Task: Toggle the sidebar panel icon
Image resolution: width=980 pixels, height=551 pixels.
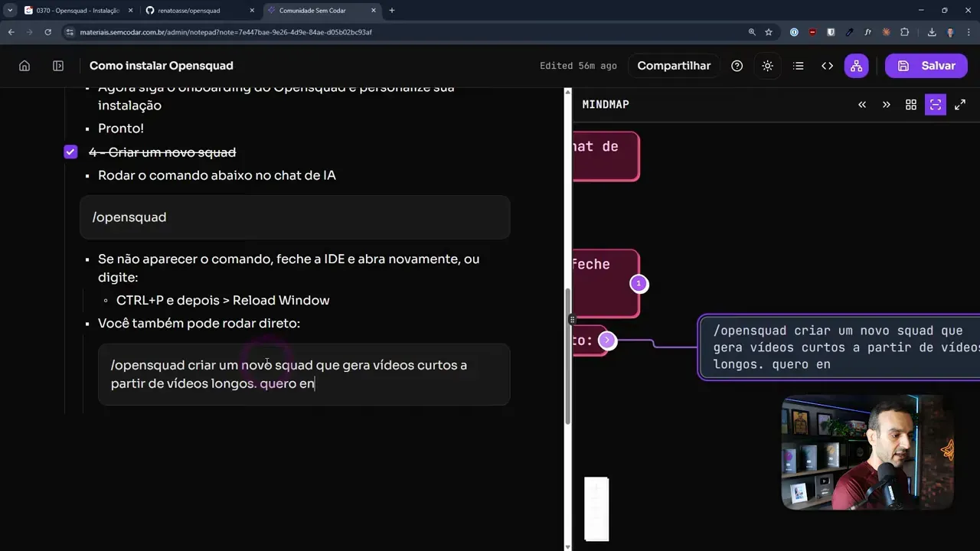Action: coord(58,66)
